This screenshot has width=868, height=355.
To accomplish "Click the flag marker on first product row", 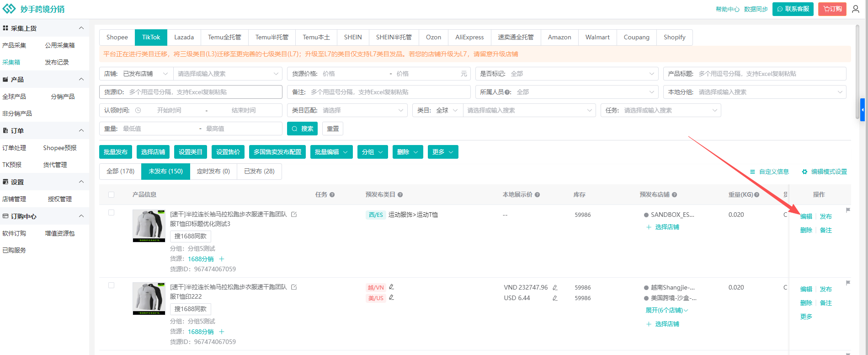I will (848, 210).
